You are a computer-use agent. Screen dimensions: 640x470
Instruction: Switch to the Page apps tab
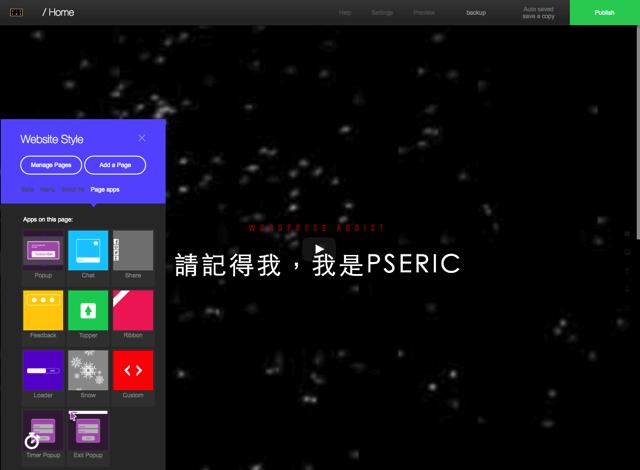click(x=105, y=189)
